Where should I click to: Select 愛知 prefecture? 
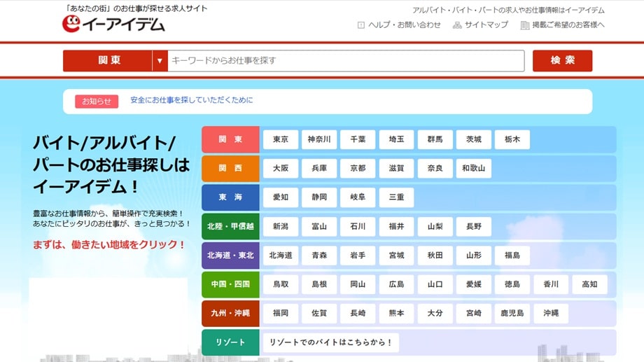[x=281, y=197]
